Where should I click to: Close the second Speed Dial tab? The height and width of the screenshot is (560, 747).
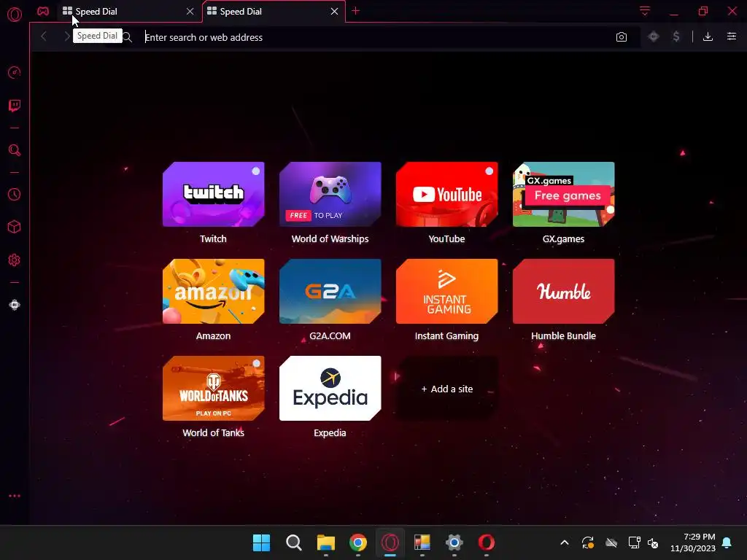334,12
